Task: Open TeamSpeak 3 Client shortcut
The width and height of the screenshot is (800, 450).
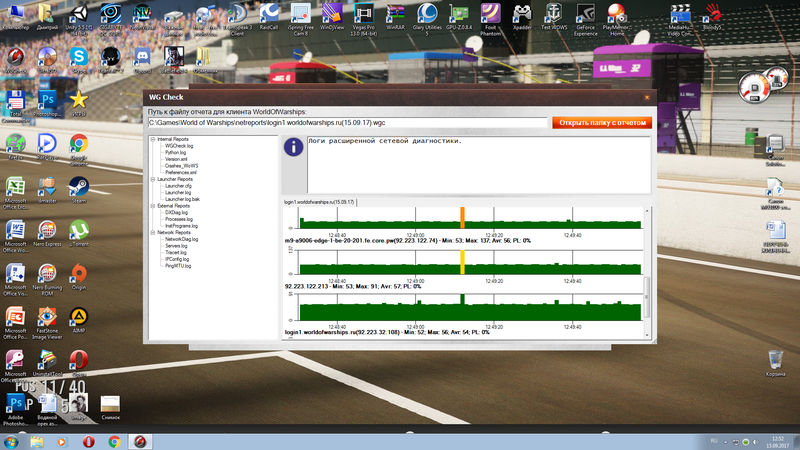Action: [x=237, y=19]
